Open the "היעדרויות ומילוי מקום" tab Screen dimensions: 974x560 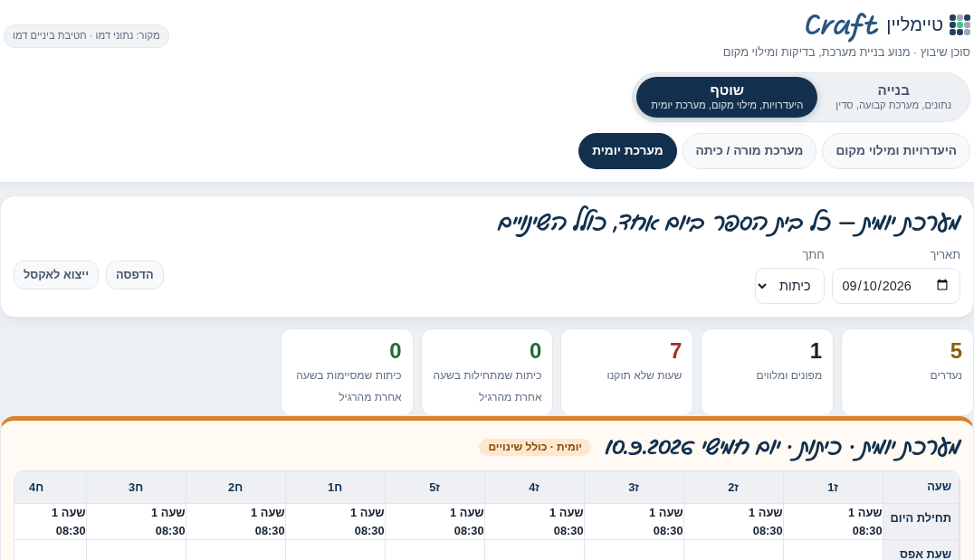click(x=896, y=151)
